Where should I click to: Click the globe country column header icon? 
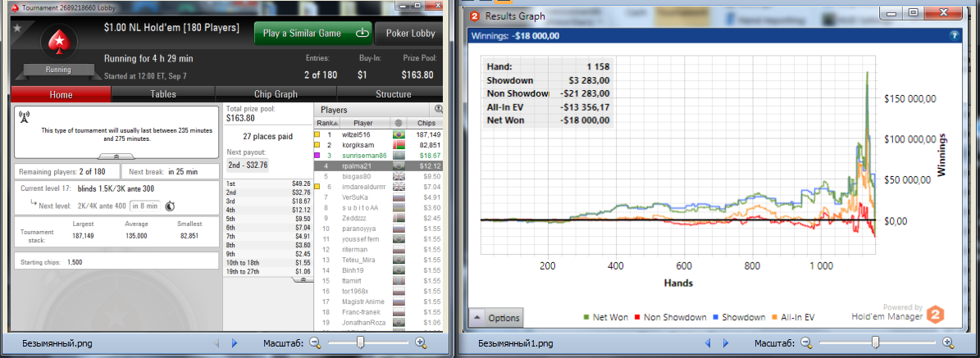(399, 123)
